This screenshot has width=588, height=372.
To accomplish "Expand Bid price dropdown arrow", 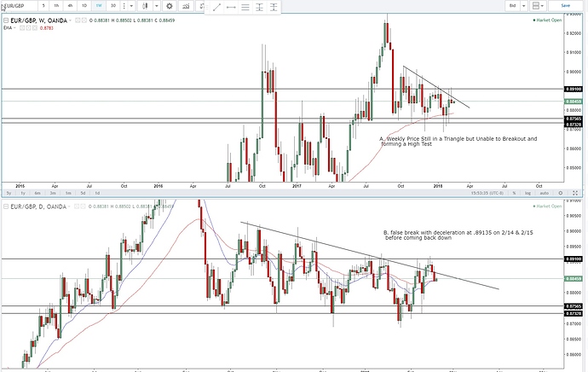I will (x=524, y=6).
